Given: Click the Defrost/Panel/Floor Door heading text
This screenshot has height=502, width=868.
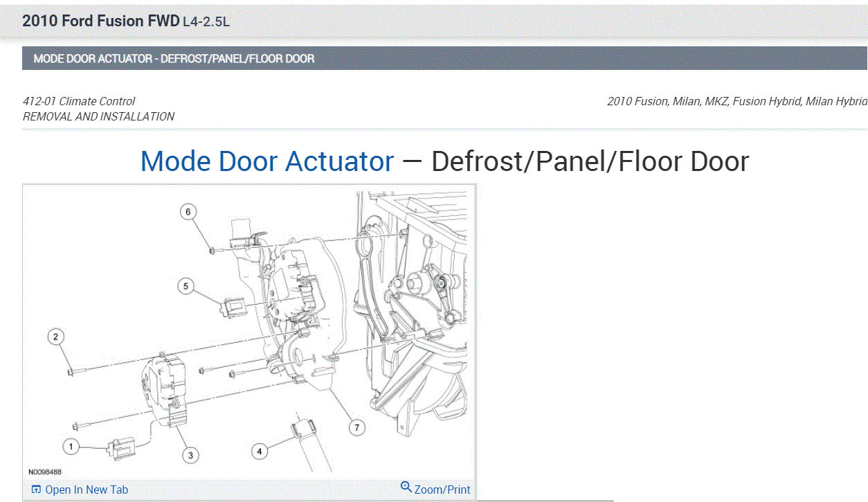Looking at the screenshot, I should pyautogui.click(x=590, y=161).
